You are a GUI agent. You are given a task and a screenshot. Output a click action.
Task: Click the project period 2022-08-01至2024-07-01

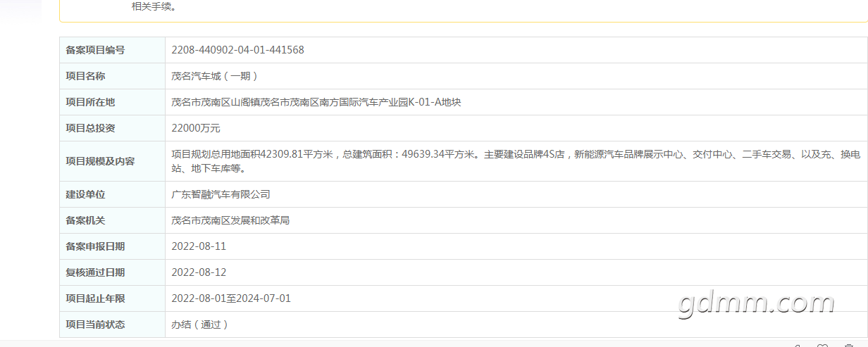click(x=231, y=298)
